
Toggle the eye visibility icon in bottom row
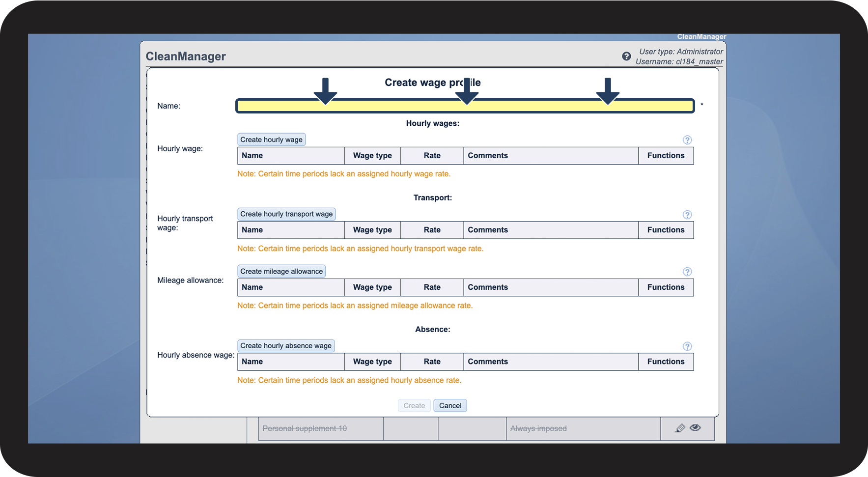(695, 428)
